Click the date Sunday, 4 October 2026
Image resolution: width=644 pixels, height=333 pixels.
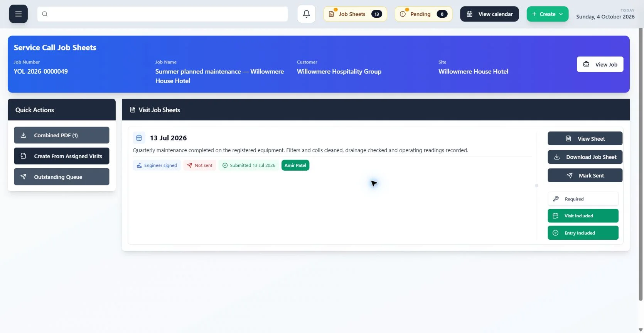pos(605,17)
